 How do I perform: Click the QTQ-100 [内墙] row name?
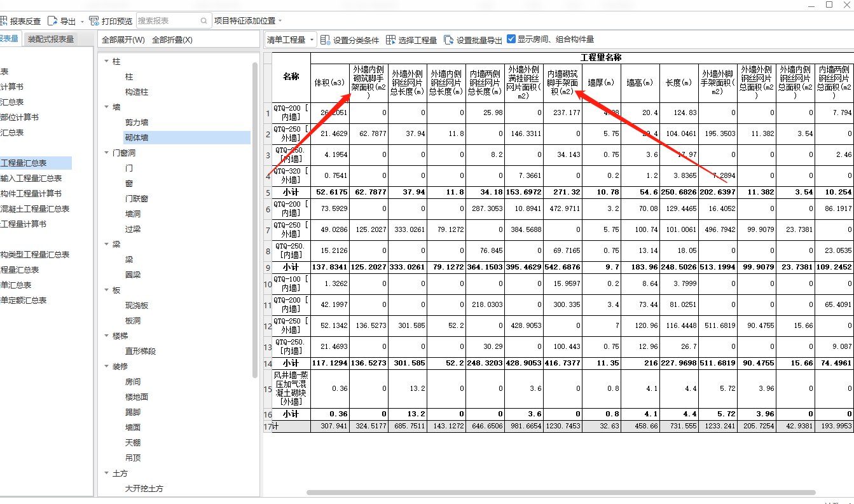pos(291,283)
